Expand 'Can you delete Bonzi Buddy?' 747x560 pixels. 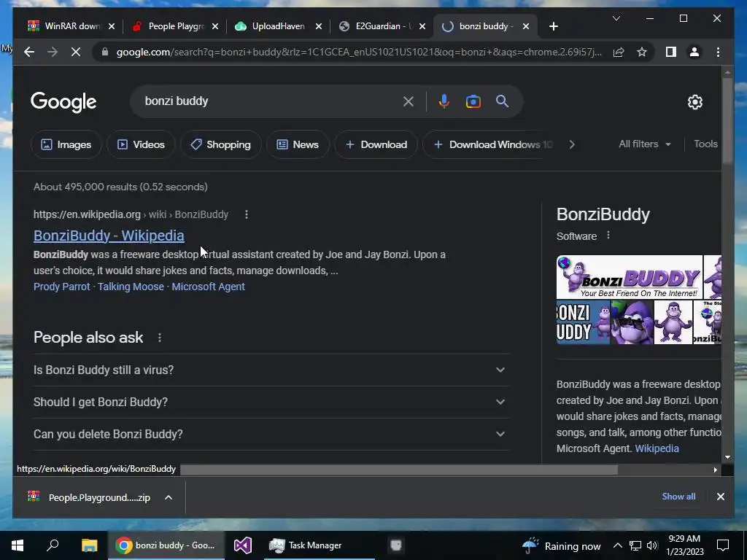271,434
